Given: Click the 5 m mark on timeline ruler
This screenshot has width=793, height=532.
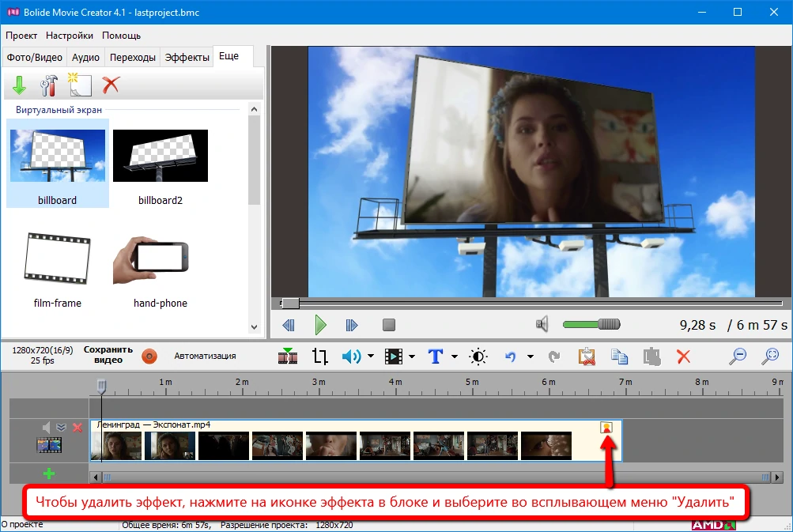Looking at the screenshot, I should 472,382.
